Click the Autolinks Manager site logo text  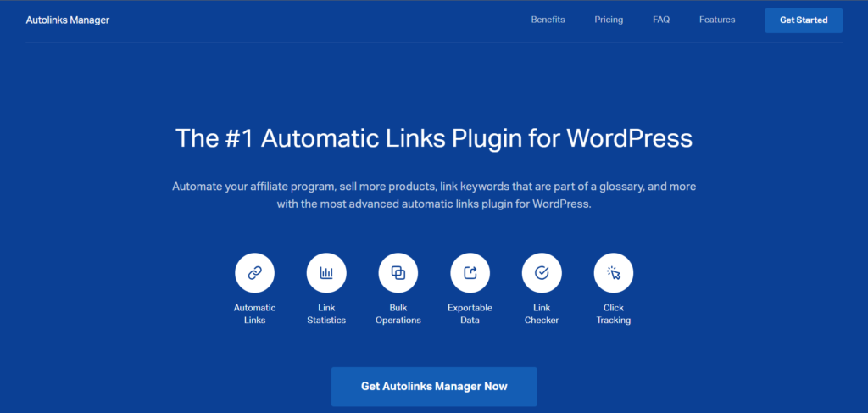pyautogui.click(x=68, y=20)
